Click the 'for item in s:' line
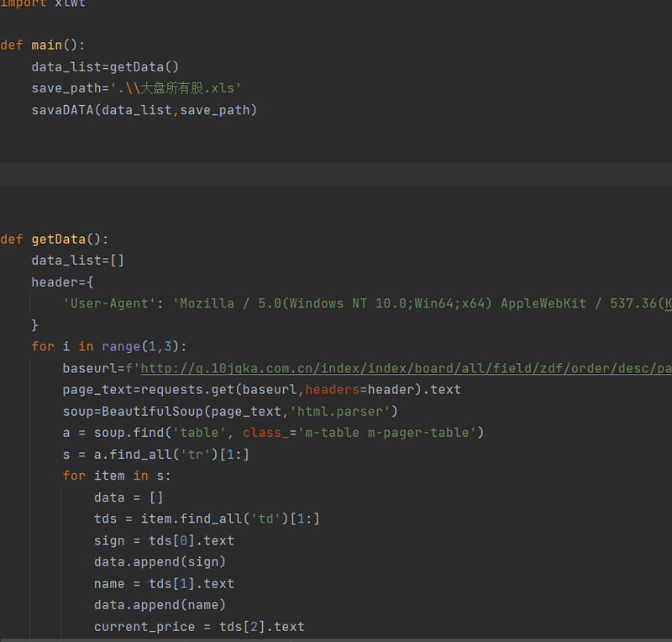 117,476
